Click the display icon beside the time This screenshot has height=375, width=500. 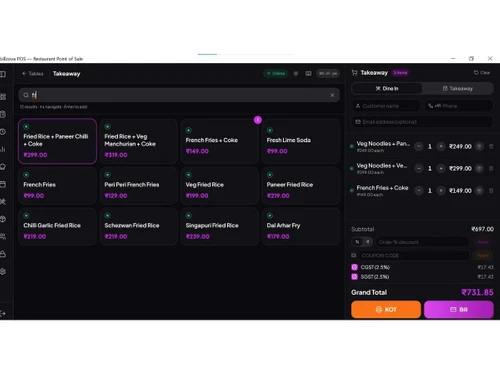(308, 73)
